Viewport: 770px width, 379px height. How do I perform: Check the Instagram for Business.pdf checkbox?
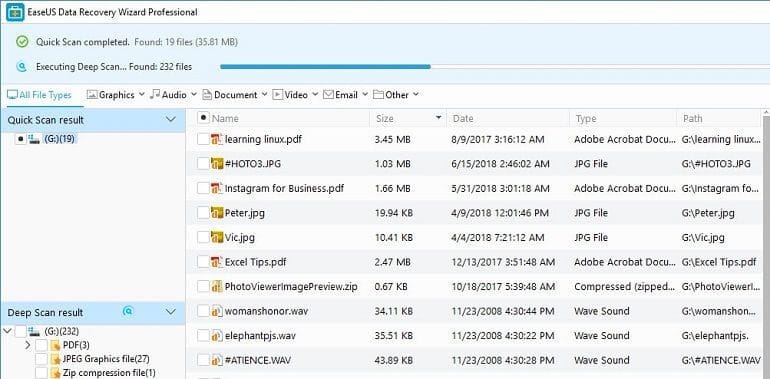pyautogui.click(x=203, y=189)
